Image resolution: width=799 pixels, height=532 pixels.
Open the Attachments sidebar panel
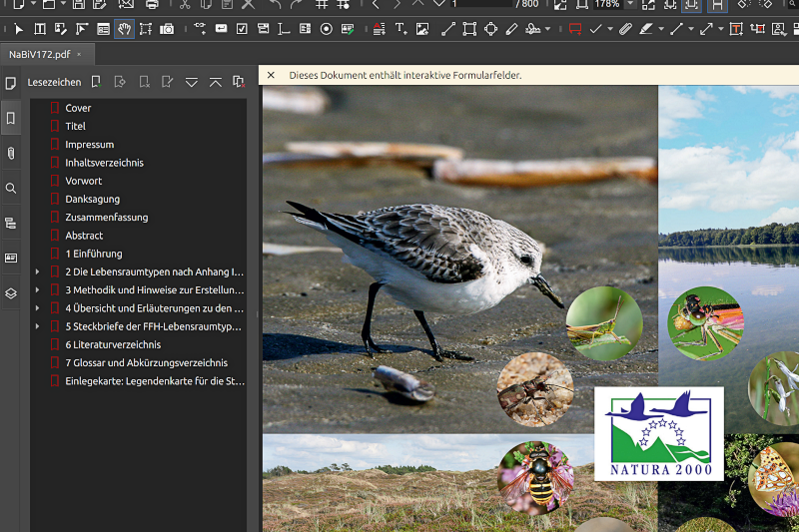pos(11,154)
